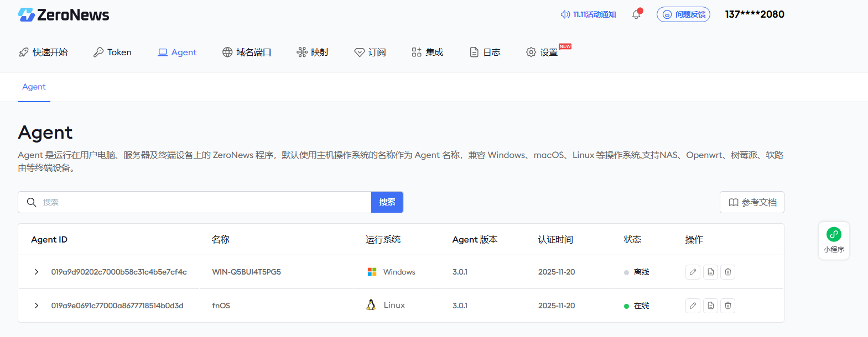The height and width of the screenshot is (337, 868).
Task: Open document icon for the Windows agent
Action: coord(710,272)
